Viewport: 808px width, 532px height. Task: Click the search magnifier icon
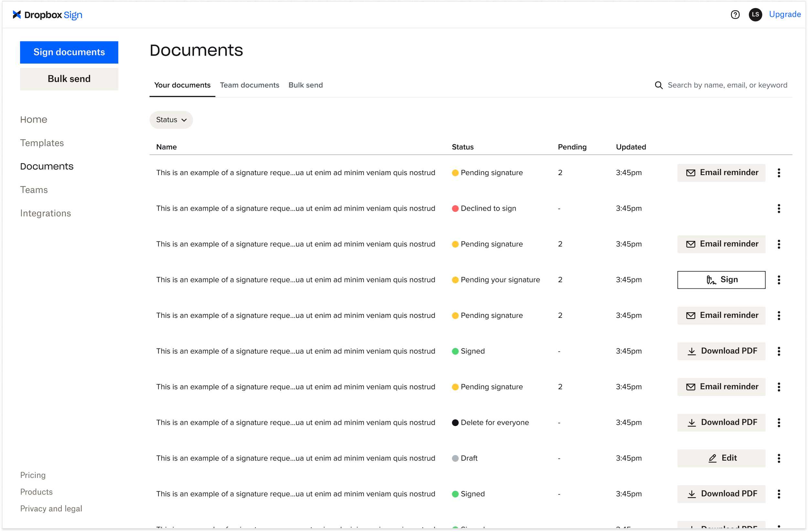659,85
